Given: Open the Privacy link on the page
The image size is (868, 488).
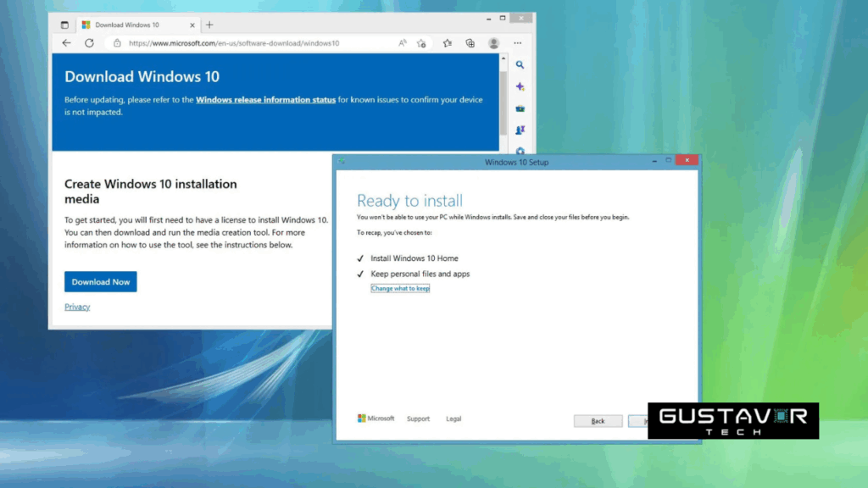Looking at the screenshot, I should [x=77, y=307].
